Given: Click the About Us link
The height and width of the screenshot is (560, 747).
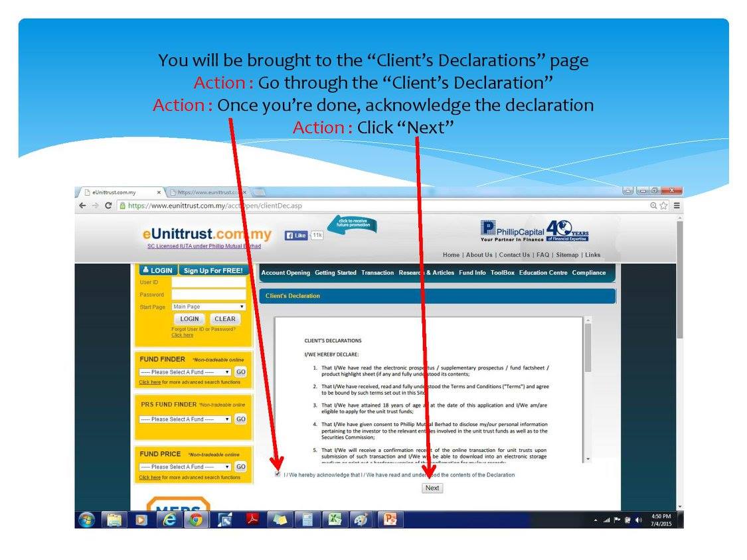Looking at the screenshot, I should (x=479, y=255).
